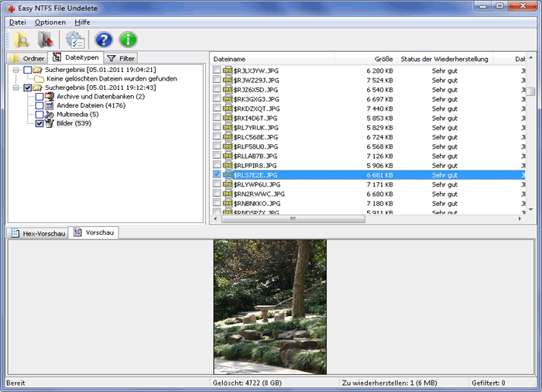This screenshot has height=392, width=542.
Task: Show the green info about icon
Action: tap(128, 40)
